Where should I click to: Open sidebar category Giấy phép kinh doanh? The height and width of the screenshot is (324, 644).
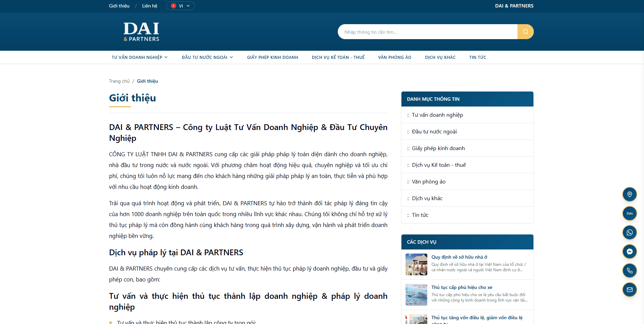pos(467,148)
